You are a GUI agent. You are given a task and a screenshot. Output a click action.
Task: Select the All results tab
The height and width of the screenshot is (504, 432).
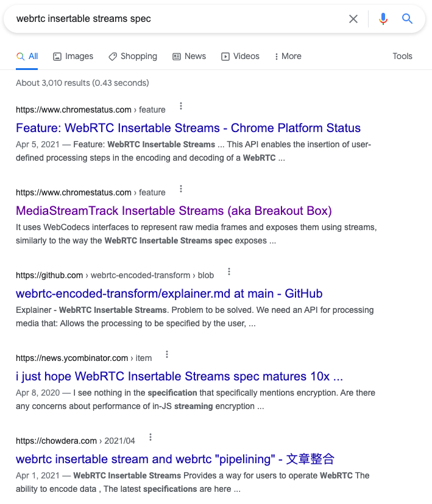(x=27, y=57)
